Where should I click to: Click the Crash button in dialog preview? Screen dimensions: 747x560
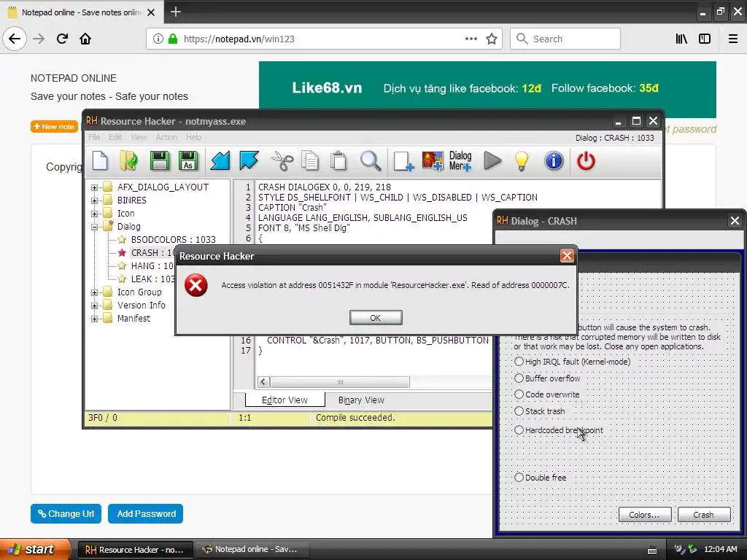coord(704,515)
